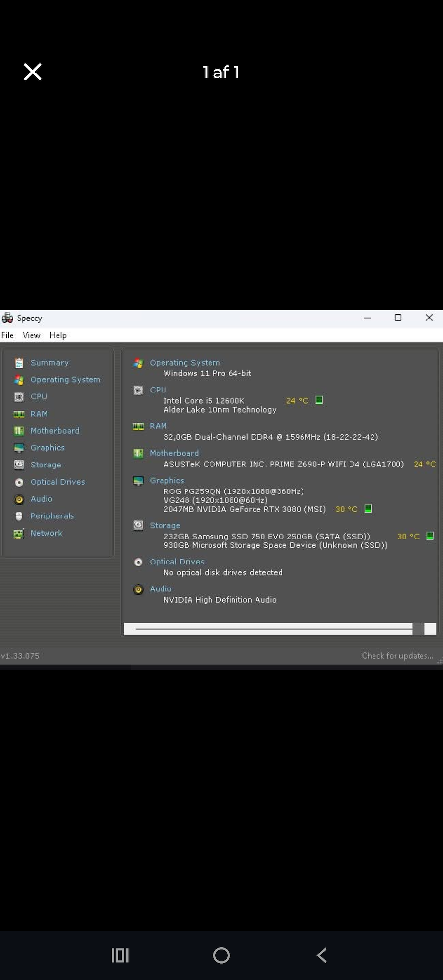The width and height of the screenshot is (443, 980).
Task: Go to the RAM section in navigation
Action: (39, 414)
